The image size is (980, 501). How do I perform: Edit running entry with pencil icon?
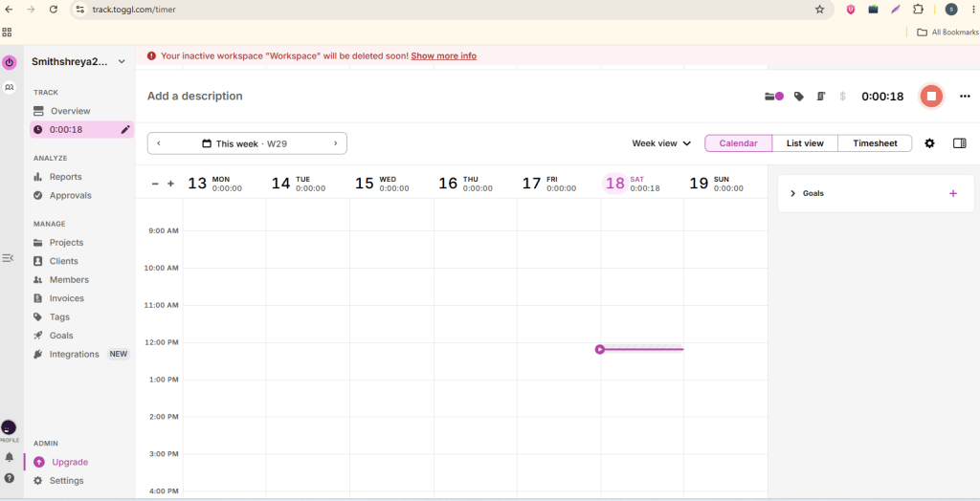click(x=125, y=129)
